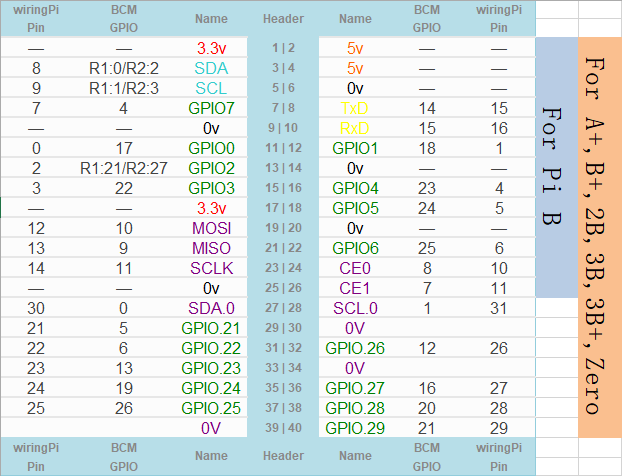The width and height of the screenshot is (622, 476).
Task: Click the SDA name cell
Action: pyautogui.click(x=211, y=68)
